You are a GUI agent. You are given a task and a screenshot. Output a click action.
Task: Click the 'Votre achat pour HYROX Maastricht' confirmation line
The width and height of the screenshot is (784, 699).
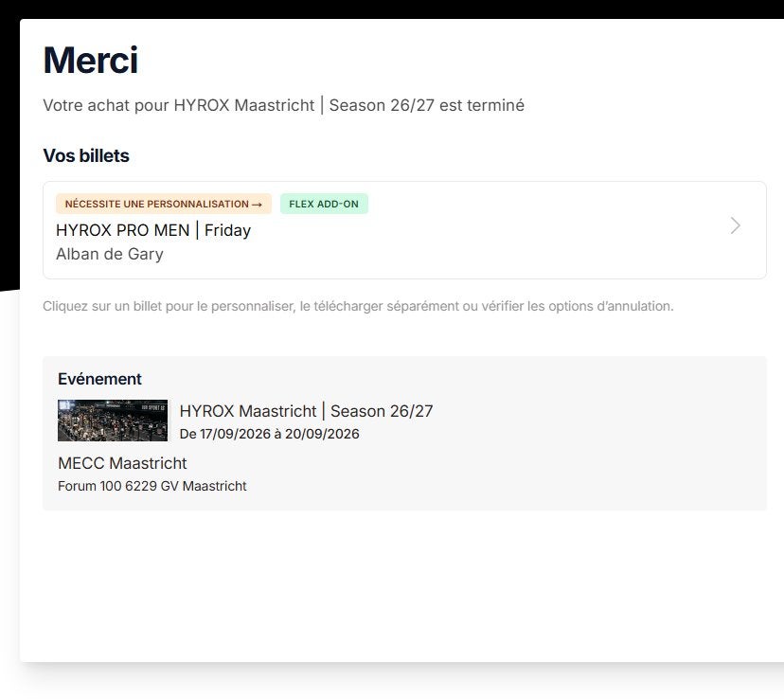pyautogui.click(x=283, y=105)
